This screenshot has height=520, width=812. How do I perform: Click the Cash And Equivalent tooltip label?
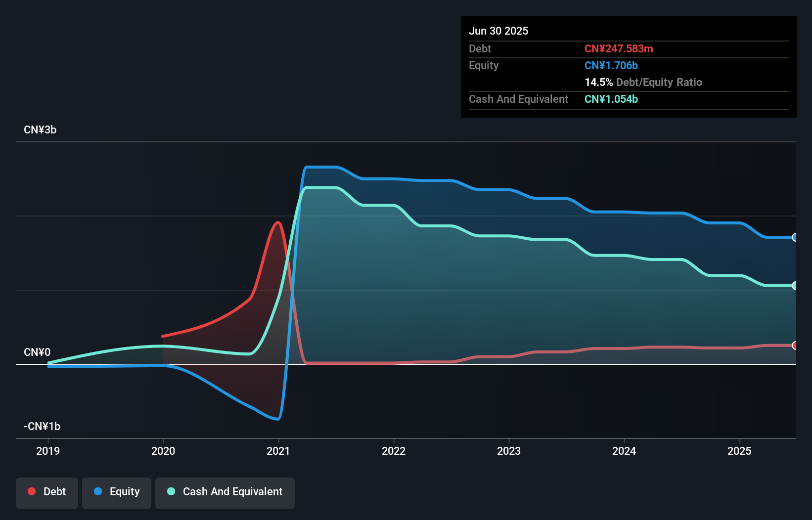coord(518,99)
